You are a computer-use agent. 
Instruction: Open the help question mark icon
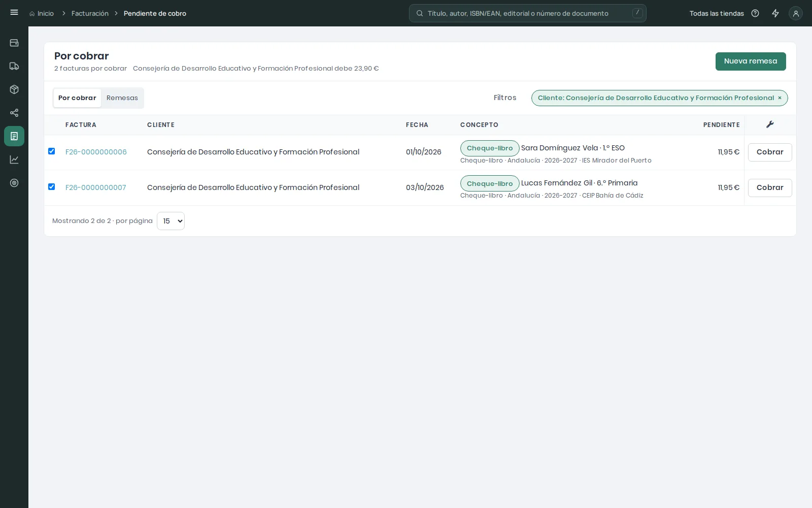click(755, 13)
